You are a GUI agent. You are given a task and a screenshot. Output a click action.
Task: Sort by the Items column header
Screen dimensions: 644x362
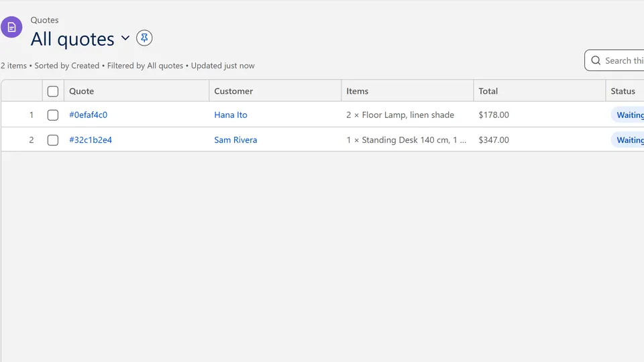point(407,91)
